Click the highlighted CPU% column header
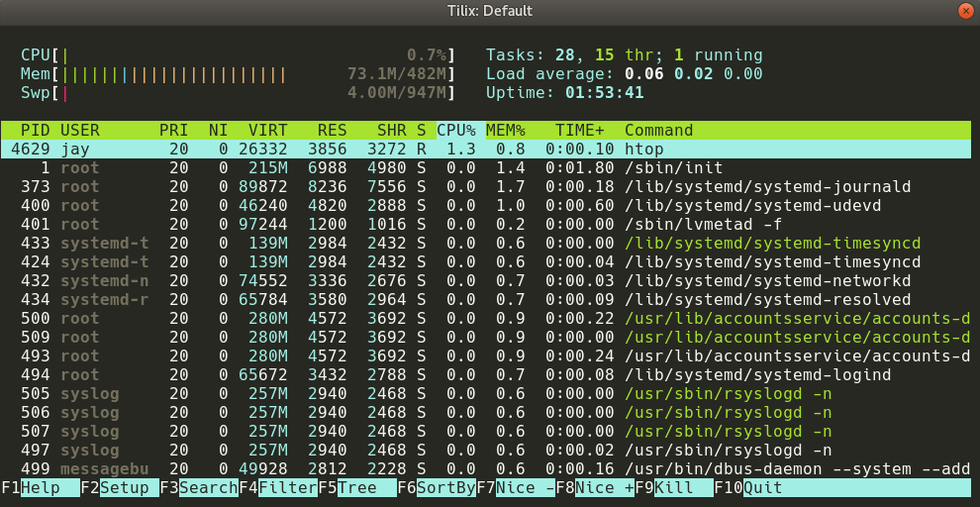Viewport: 980px width, 507px height. [460, 131]
